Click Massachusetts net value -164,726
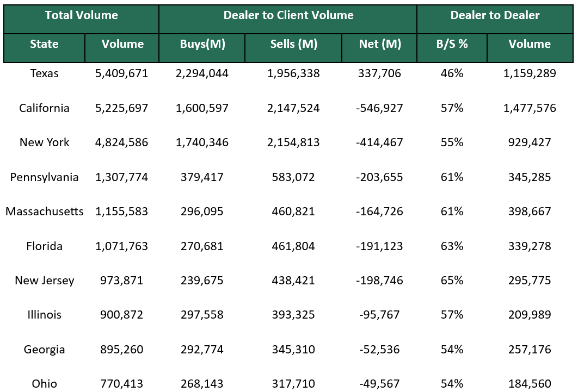The image size is (578, 392). [x=379, y=211]
